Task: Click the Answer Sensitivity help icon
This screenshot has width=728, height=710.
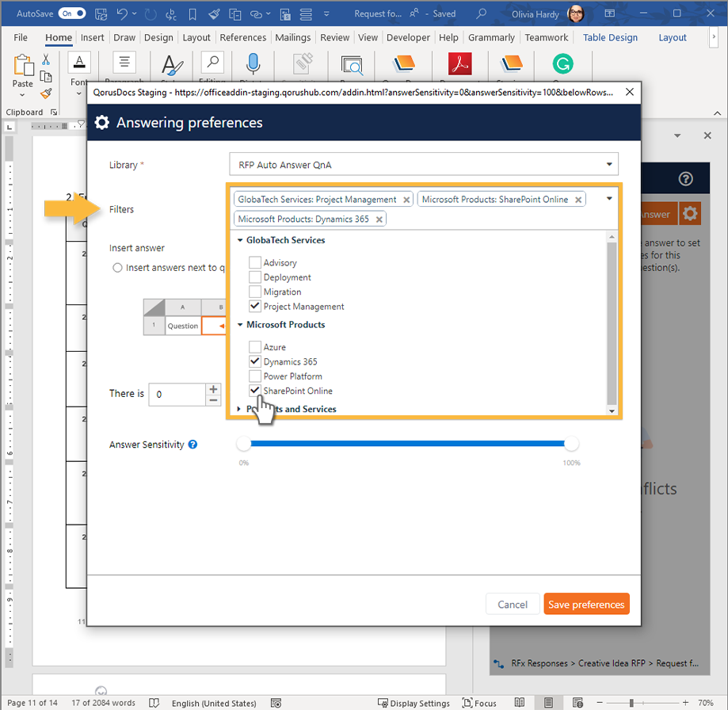Action: point(192,445)
